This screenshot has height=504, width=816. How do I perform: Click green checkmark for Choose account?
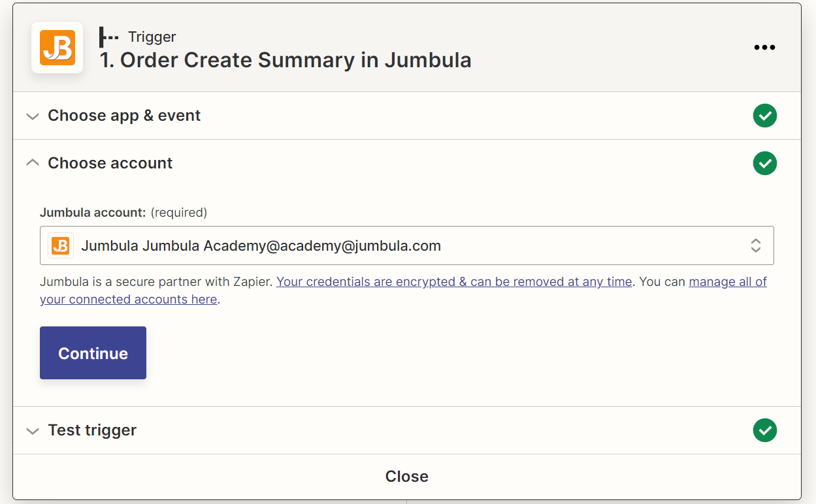point(765,163)
